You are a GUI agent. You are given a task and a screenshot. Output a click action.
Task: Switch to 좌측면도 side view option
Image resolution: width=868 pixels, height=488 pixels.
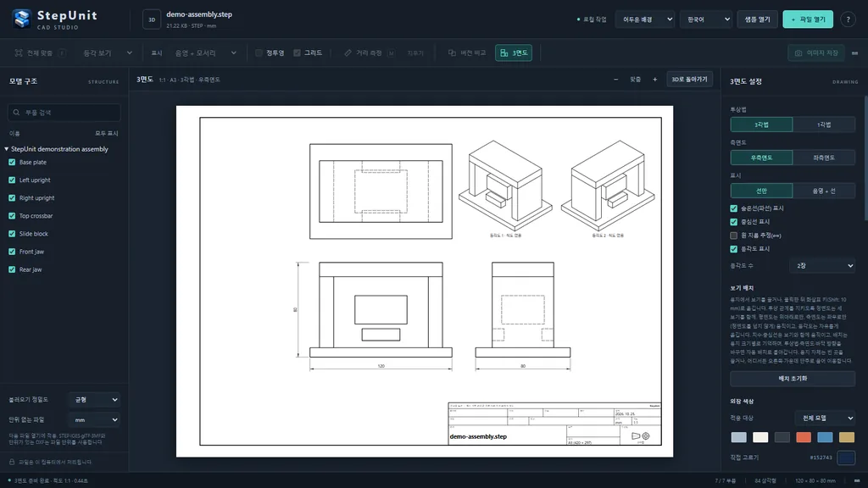click(x=824, y=158)
